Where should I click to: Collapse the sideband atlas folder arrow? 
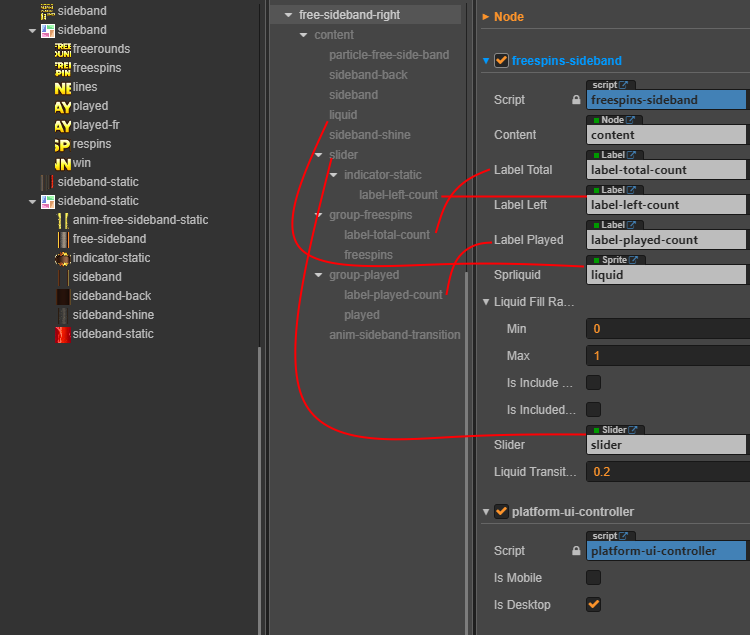32,31
